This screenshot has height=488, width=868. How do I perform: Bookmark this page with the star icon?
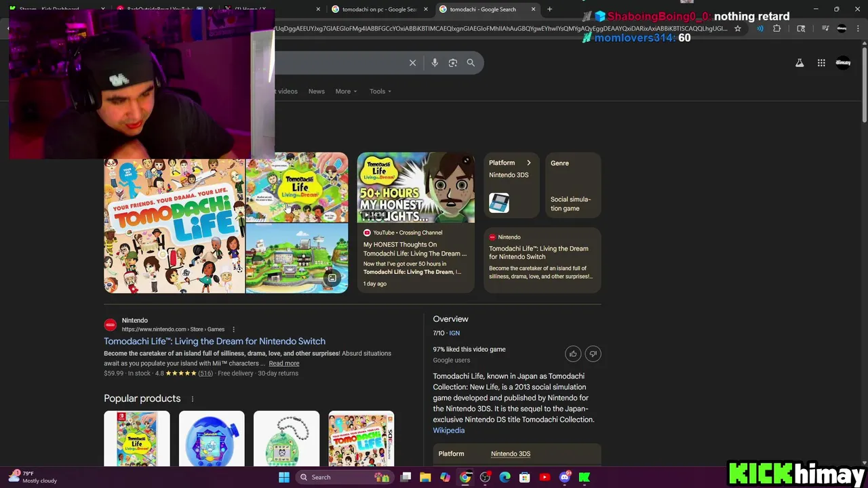(x=738, y=28)
